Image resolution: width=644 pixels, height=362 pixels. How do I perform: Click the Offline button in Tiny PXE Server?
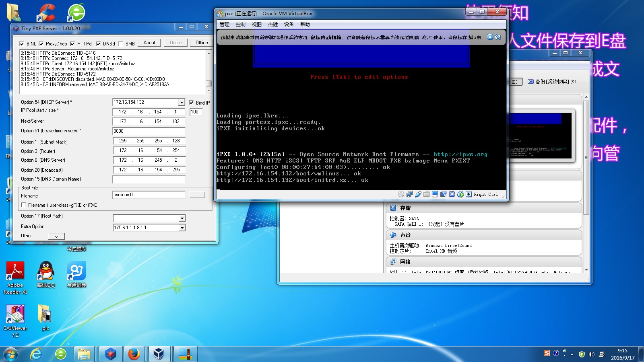point(202,43)
